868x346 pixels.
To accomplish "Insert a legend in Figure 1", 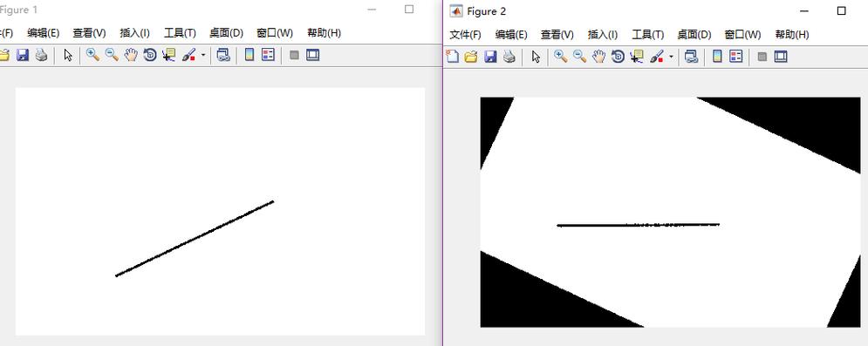I will click(x=269, y=55).
